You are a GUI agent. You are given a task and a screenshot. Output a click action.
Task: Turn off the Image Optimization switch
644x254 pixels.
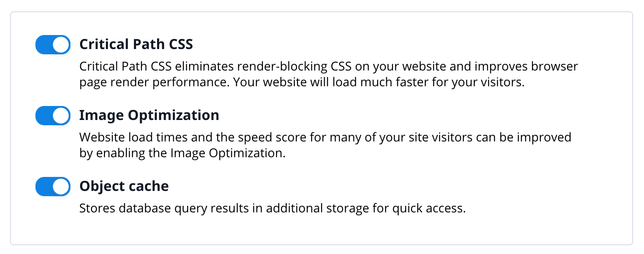click(x=53, y=116)
